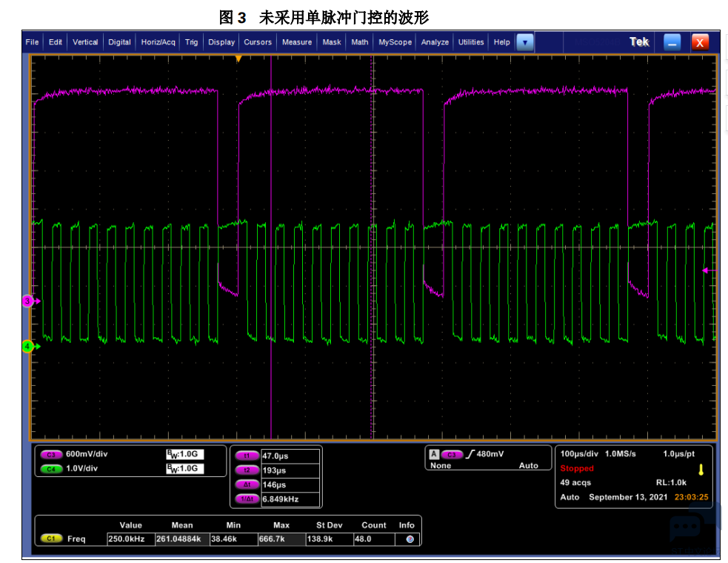This screenshot has height=563, width=728.
Task: Click the orange trigger position marker
Action: pyautogui.click(x=238, y=59)
